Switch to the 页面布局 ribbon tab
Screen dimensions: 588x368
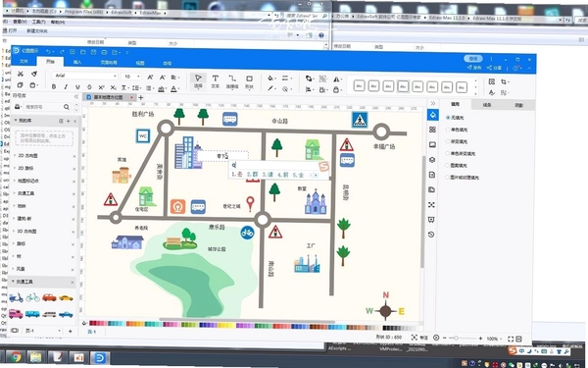[x=109, y=63]
